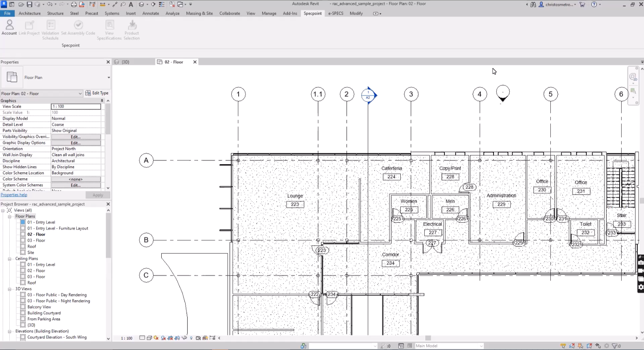Collapse the Floor Plans tree node
The height and width of the screenshot is (350, 644).
pyautogui.click(x=10, y=216)
